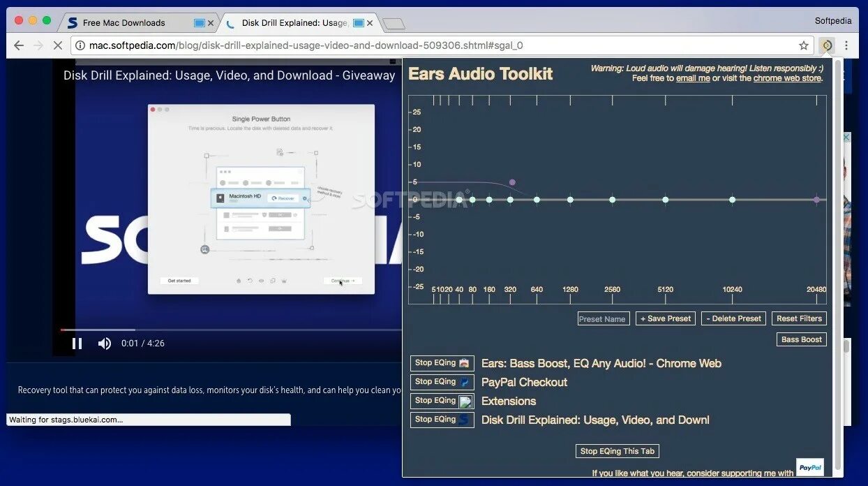
Task: Click Stop EQing This Tab
Action: 618,451
